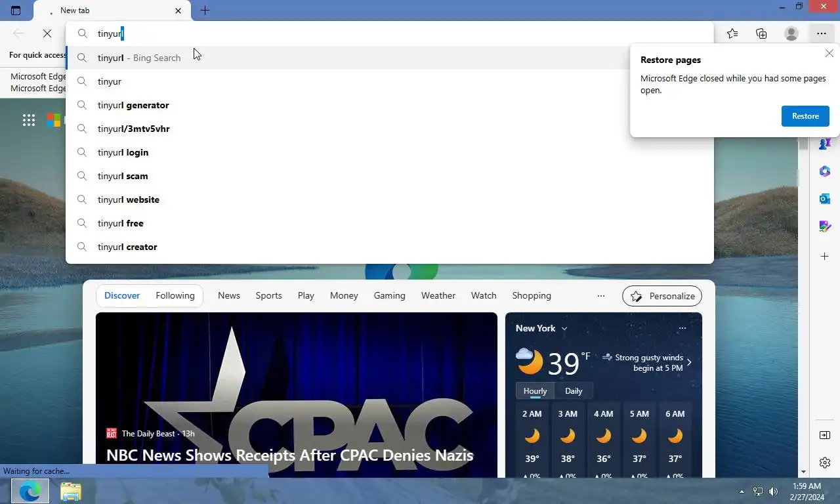Select the 2 AM forecast column
The image size is (840, 504).
point(532,441)
